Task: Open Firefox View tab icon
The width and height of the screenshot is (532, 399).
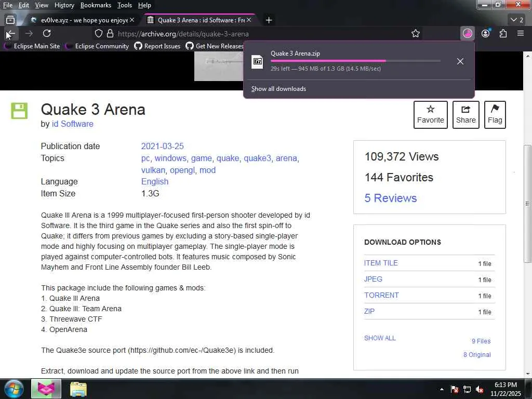Action: click(10, 20)
